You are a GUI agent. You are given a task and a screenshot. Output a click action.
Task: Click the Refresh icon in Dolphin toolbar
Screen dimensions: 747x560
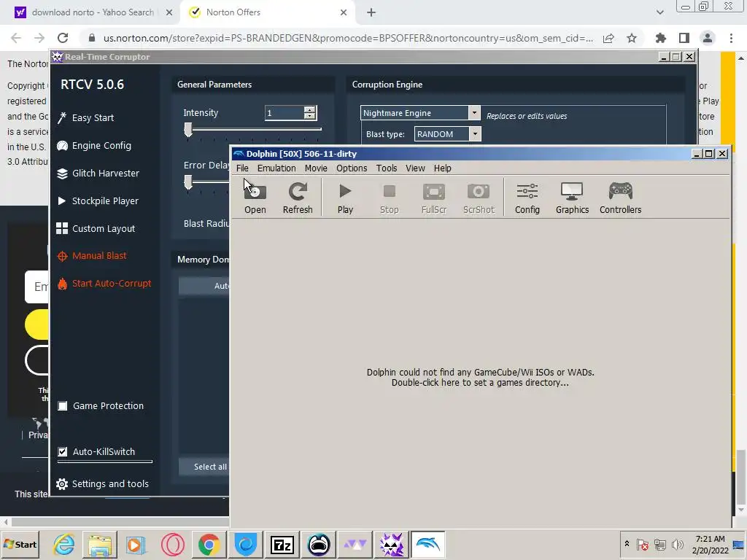click(298, 198)
